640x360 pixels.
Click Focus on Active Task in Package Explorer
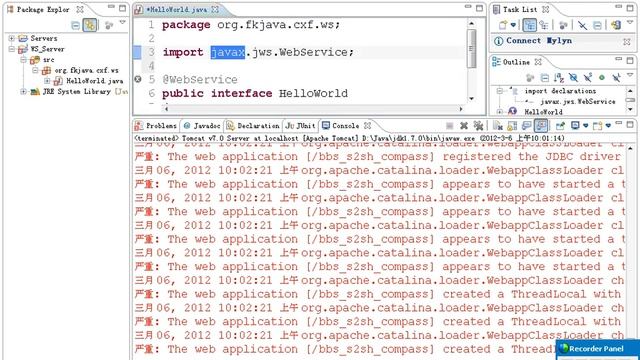click(x=109, y=25)
